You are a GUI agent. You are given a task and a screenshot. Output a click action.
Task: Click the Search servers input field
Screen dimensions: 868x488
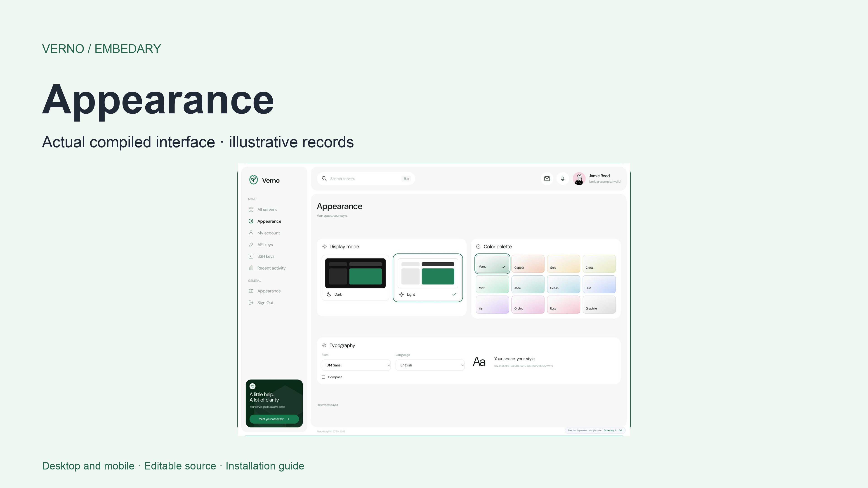[366, 178]
